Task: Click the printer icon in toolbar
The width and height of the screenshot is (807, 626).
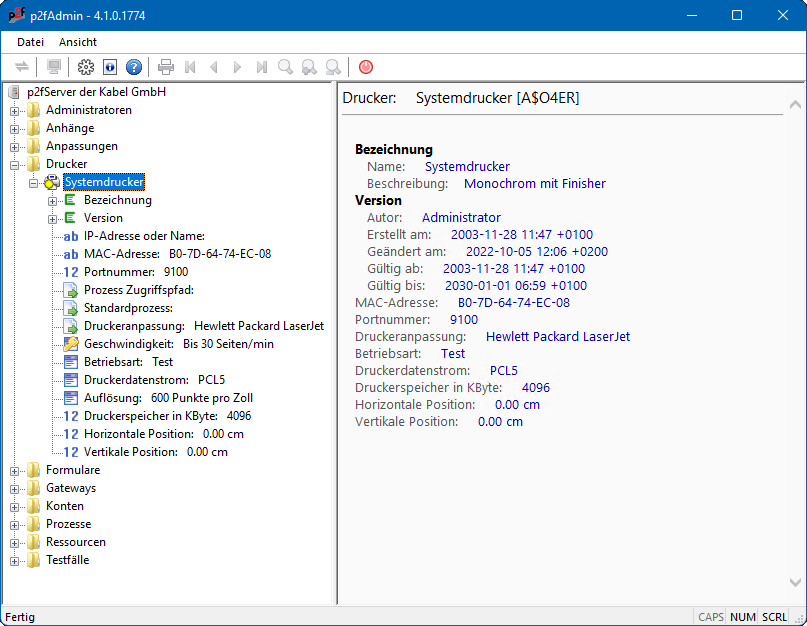Action: (166, 67)
